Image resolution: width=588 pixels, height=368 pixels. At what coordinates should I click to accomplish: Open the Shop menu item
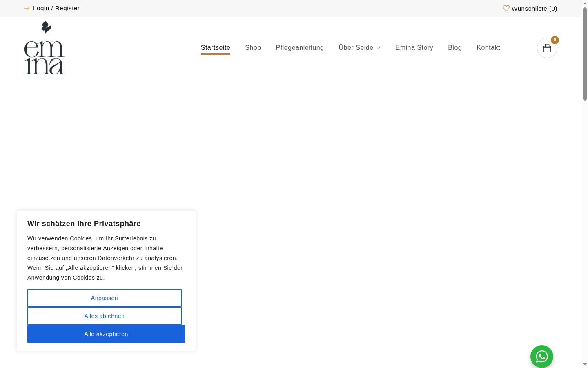coord(253,48)
